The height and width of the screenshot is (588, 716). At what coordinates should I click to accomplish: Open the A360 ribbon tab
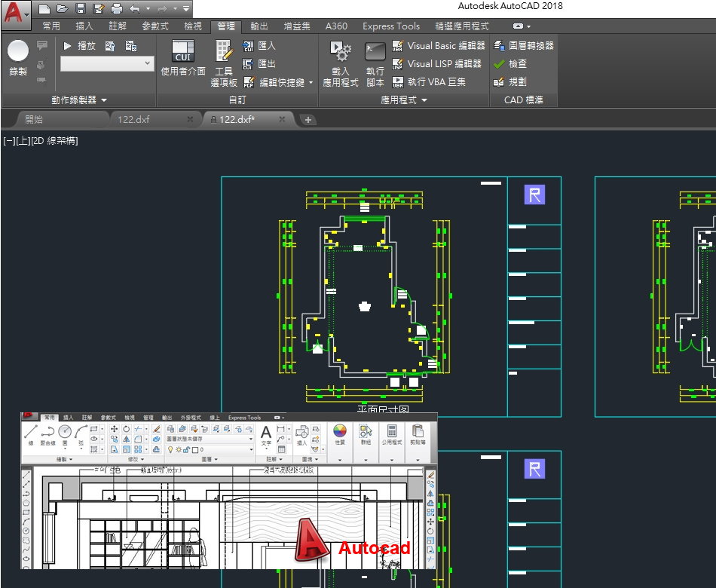(337, 26)
